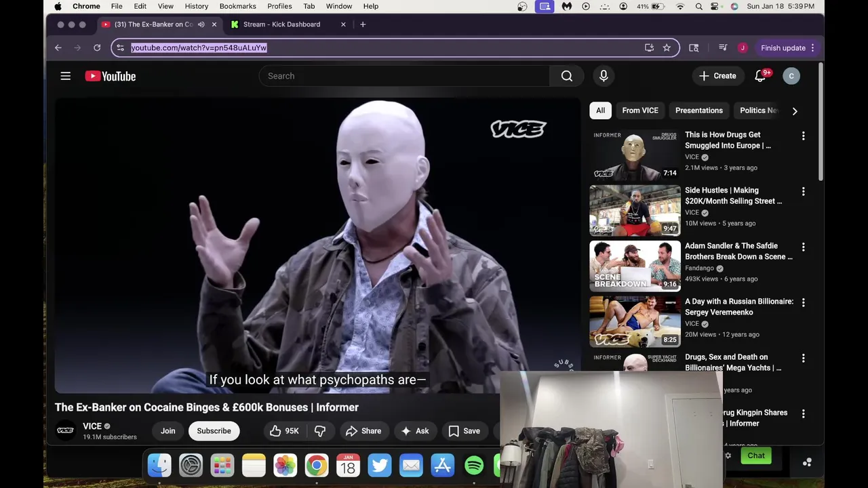The width and height of the screenshot is (868, 488).
Task: Close the Kick Dashboard tab
Action: 343,24
